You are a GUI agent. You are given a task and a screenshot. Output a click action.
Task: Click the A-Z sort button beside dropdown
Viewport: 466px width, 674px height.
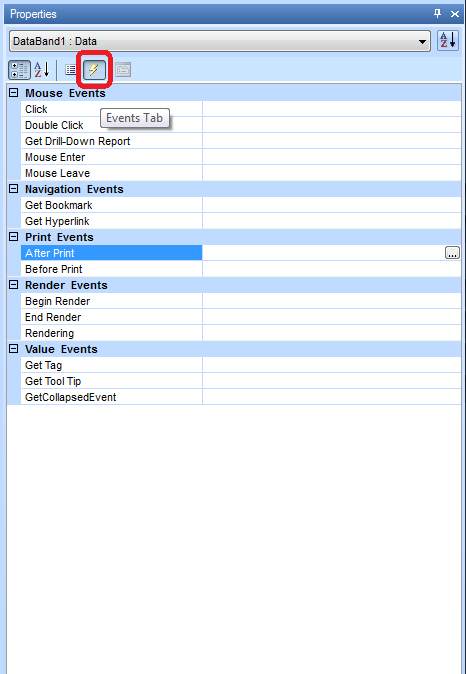448,41
